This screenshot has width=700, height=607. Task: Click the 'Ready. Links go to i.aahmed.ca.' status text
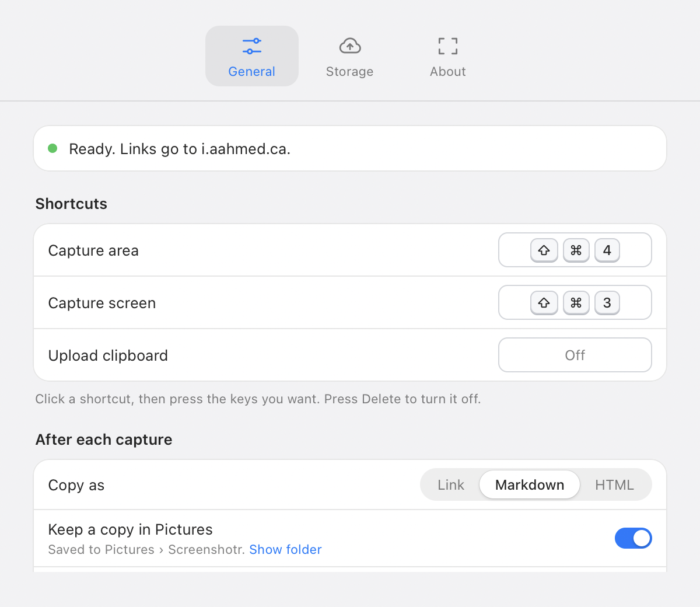pos(180,149)
